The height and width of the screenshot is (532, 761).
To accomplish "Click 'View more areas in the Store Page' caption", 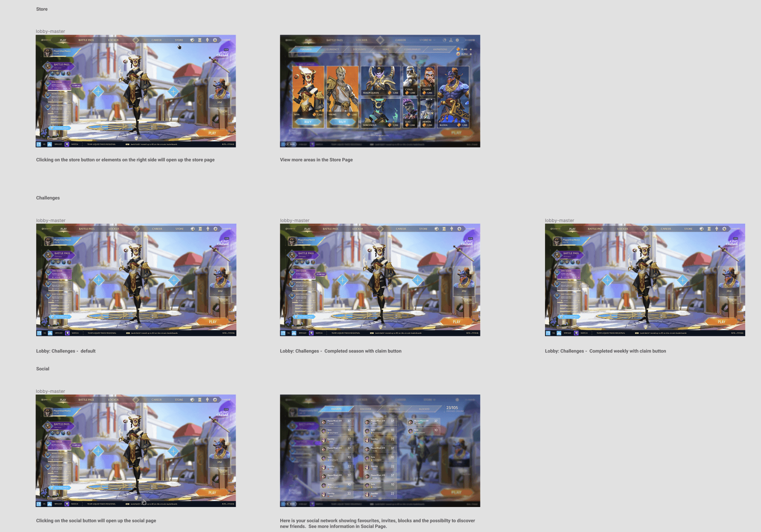I will tap(316, 160).
